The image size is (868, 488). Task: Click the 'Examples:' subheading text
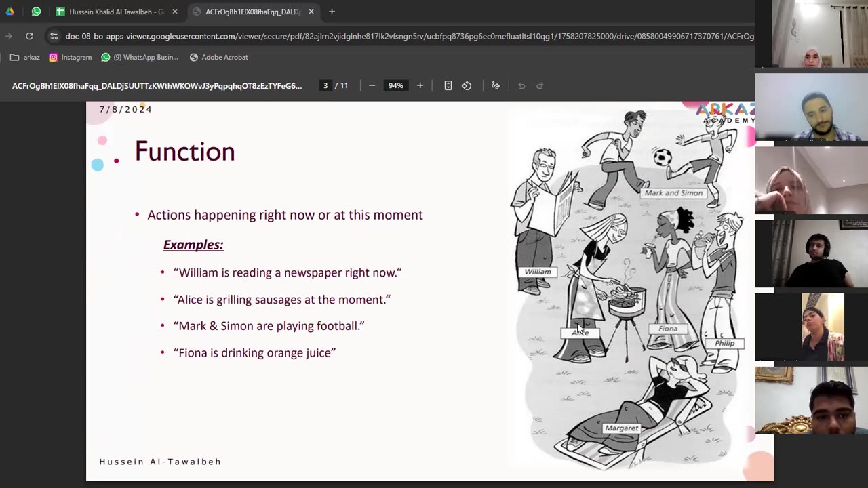pos(193,245)
